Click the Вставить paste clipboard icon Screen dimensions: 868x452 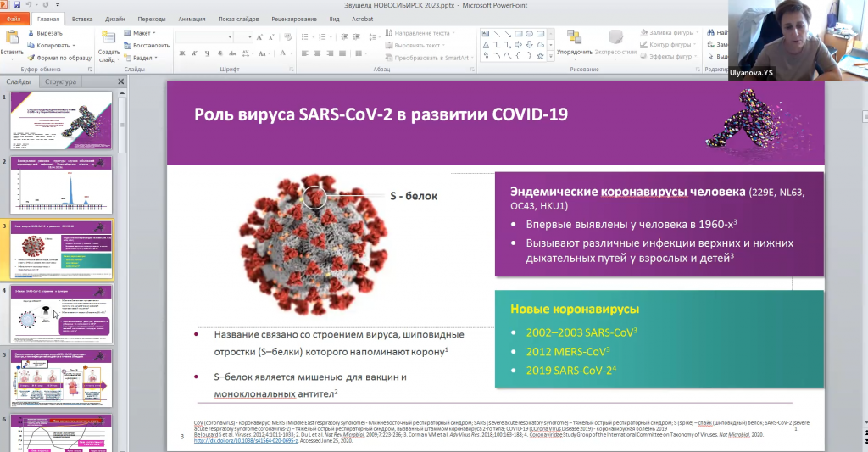pyautogui.click(x=12, y=37)
